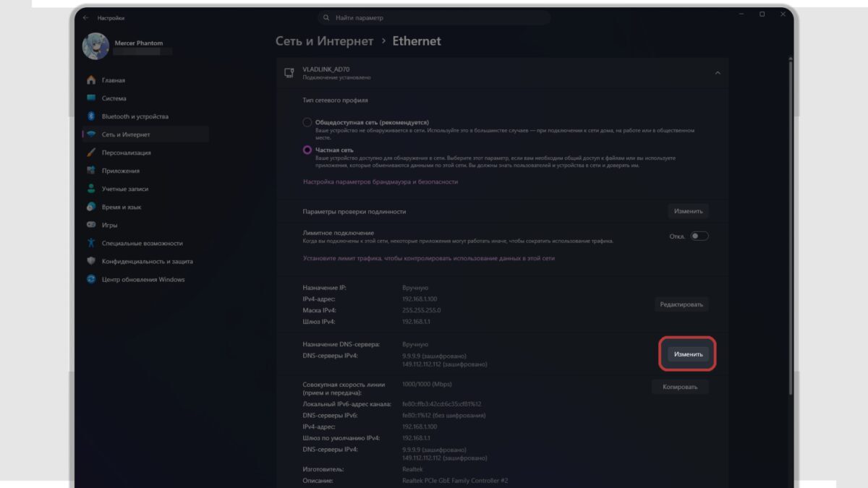
Task: Click the search magnifier icon
Action: point(327,17)
